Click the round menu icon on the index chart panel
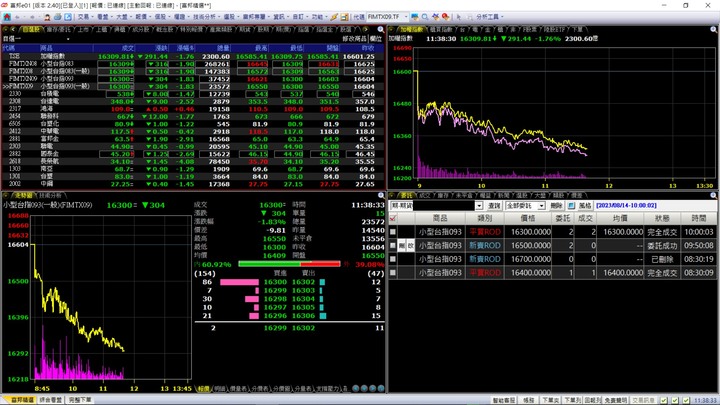 392,29
